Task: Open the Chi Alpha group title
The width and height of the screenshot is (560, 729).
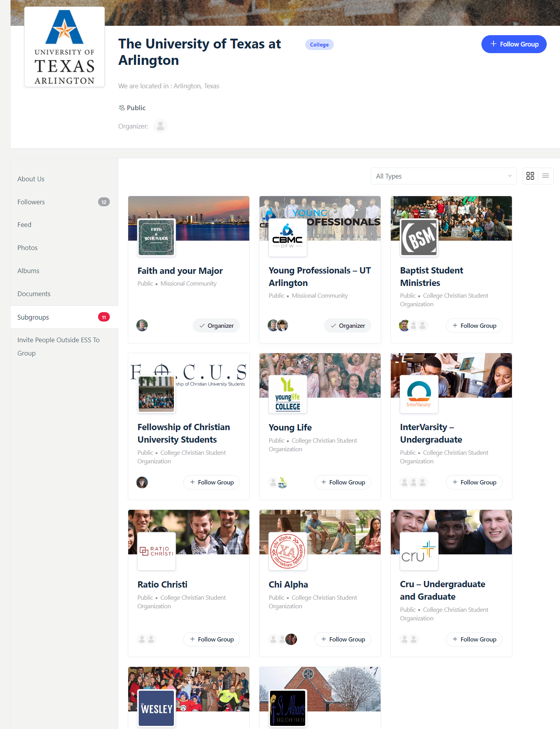Action: coord(288,584)
